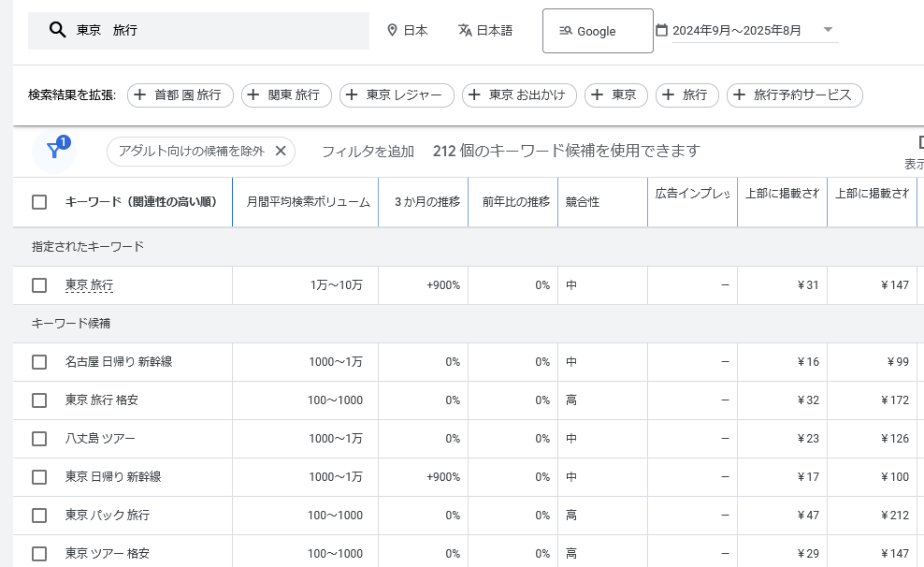Screen dimensions: 924x567
Task: Check the 東京 旅行 keyword row
Action: (x=39, y=285)
